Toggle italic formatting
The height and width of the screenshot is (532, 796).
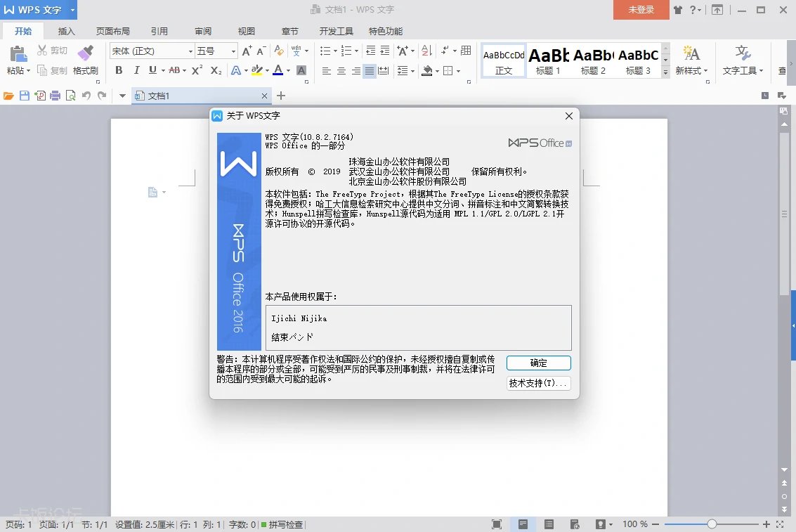pos(136,71)
